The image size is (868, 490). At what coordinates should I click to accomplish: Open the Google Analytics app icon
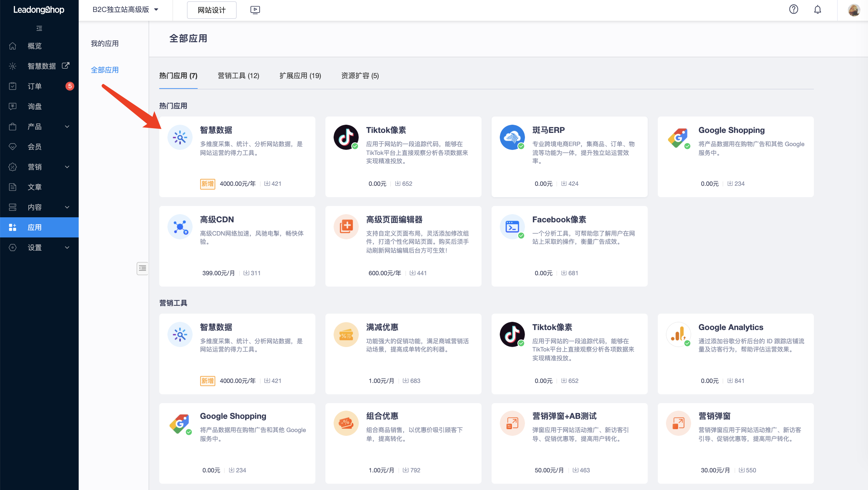678,334
